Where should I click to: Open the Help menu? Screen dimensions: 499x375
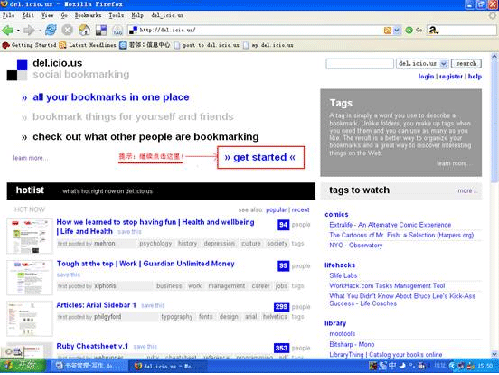137,15
